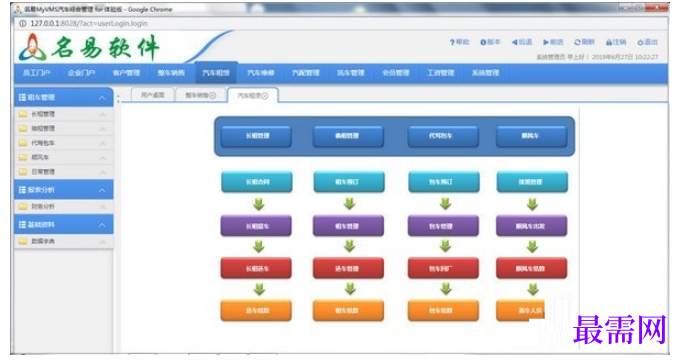This screenshot has width=685, height=361.
Task: Open the 企业门户 navigation menu
Action: 81,73
